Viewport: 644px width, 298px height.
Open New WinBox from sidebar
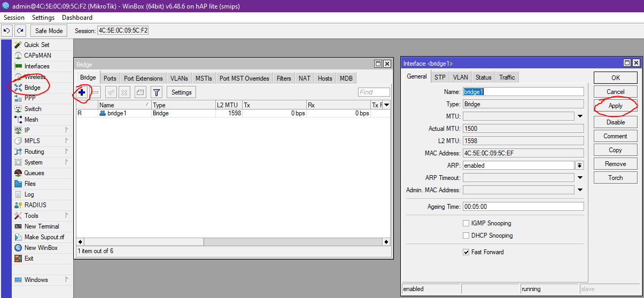pos(42,248)
